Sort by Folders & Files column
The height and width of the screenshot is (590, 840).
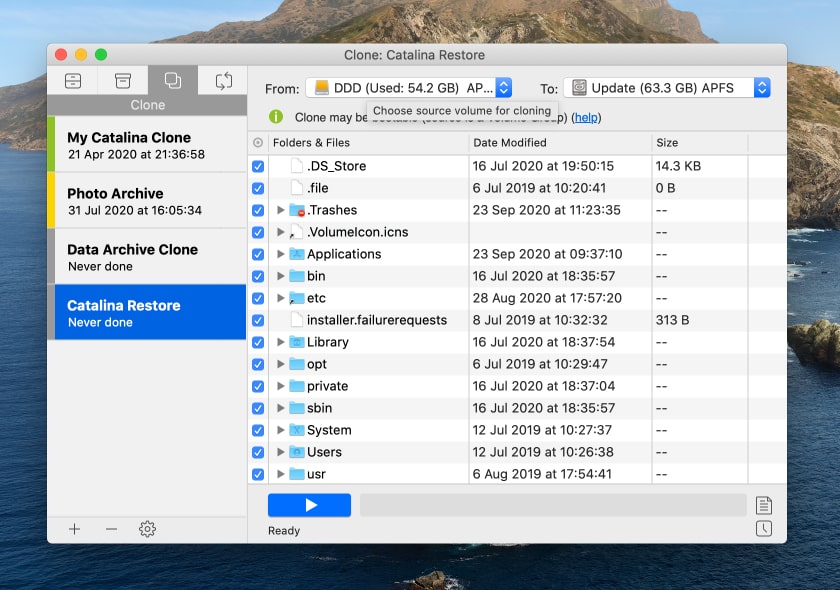pyautogui.click(x=369, y=143)
